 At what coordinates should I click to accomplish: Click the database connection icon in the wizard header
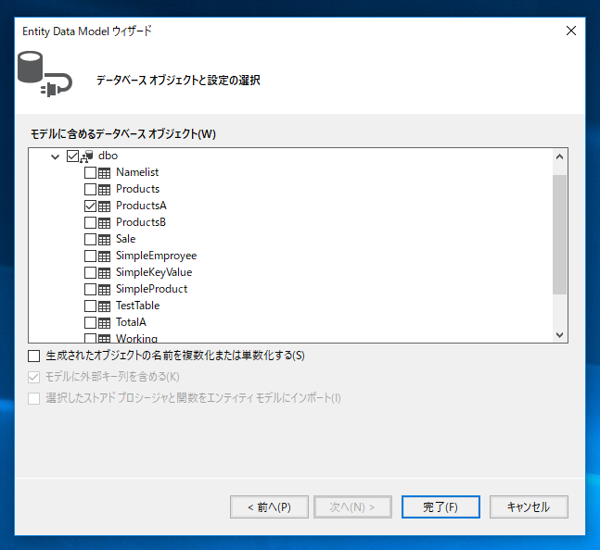click(x=45, y=74)
